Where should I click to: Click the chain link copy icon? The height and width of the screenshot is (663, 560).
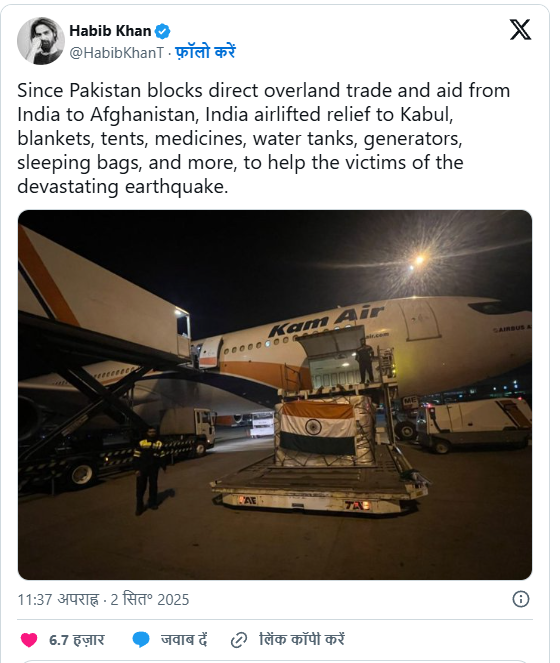coord(239,640)
